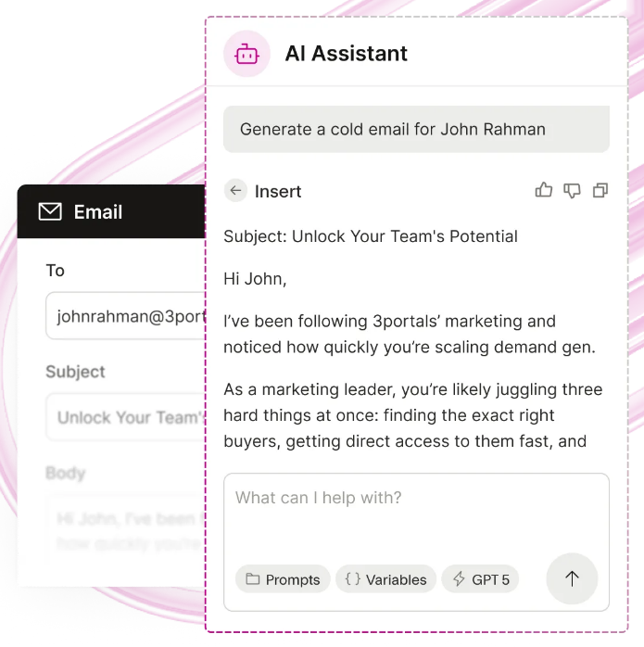Viewport: 644px width, 647px height.
Task: Click the "Subject: Unlock Your Team's Potential" line
Action: (x=371, y=236)
